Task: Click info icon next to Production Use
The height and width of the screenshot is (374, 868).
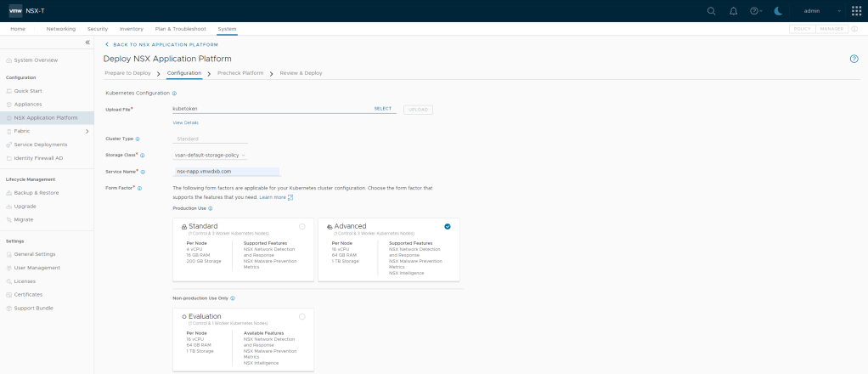Action: point(211,207)
